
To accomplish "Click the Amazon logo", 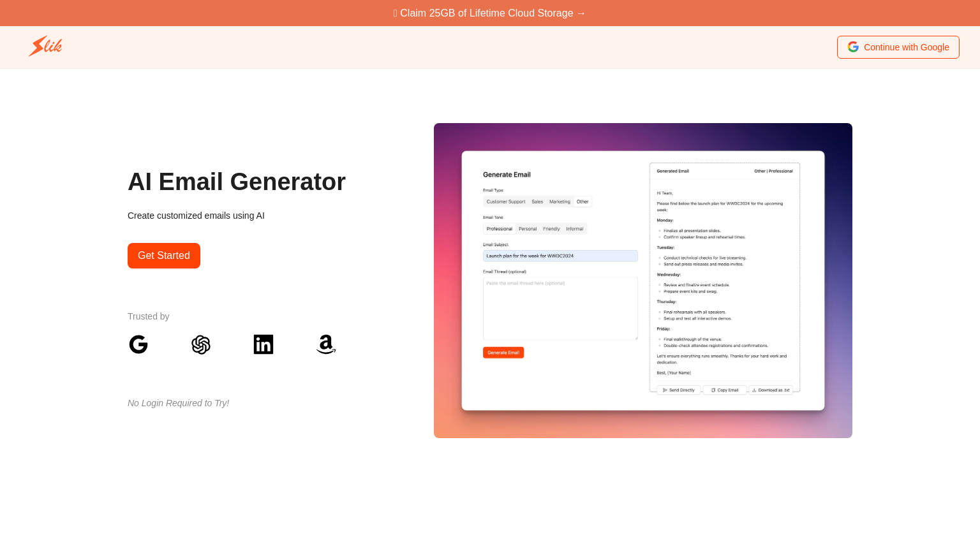I will coord(326,344).
